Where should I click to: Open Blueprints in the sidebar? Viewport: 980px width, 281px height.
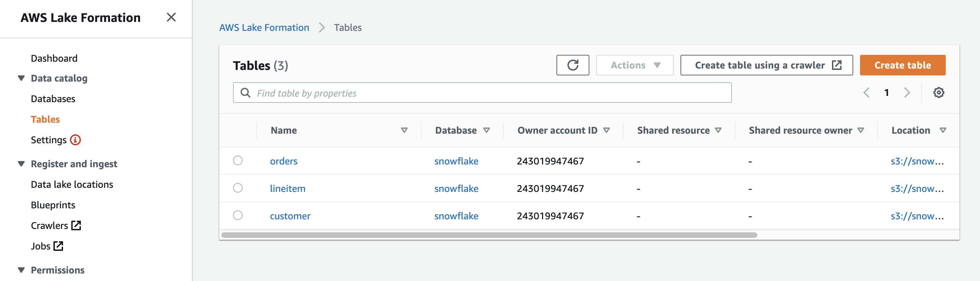[53, 205]
